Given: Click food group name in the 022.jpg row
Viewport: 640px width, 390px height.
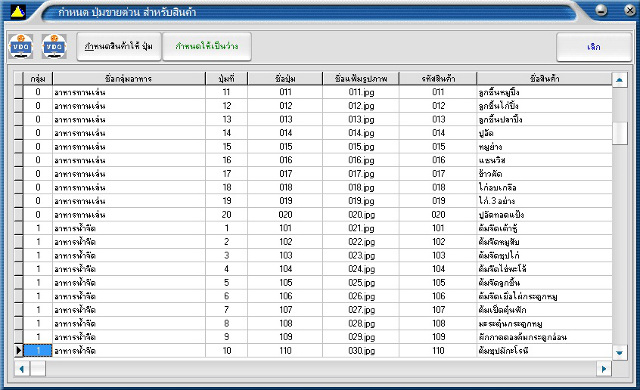Looking at the screenshot, I should point(129,242).
